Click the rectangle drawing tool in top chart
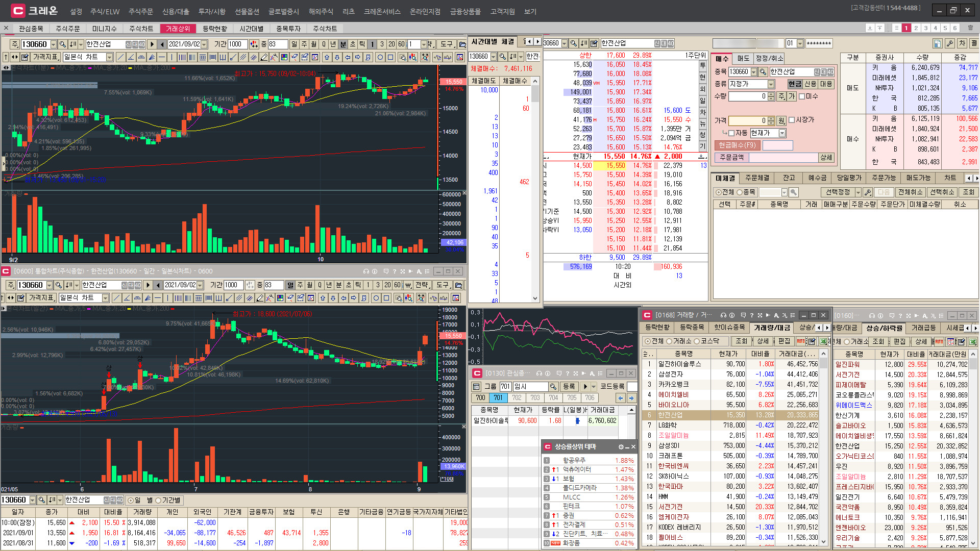The image size is (980, 551). pos(390,57)
